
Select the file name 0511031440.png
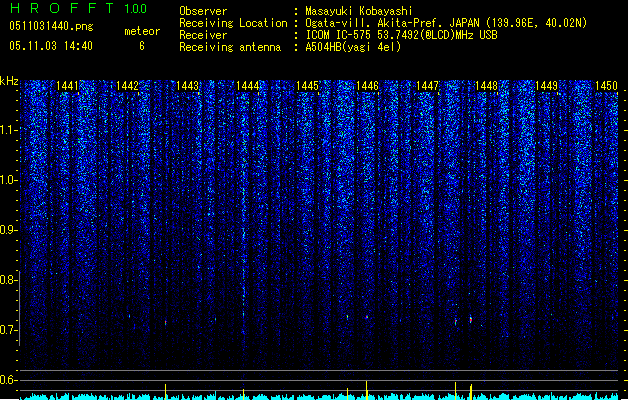[51, 26]
